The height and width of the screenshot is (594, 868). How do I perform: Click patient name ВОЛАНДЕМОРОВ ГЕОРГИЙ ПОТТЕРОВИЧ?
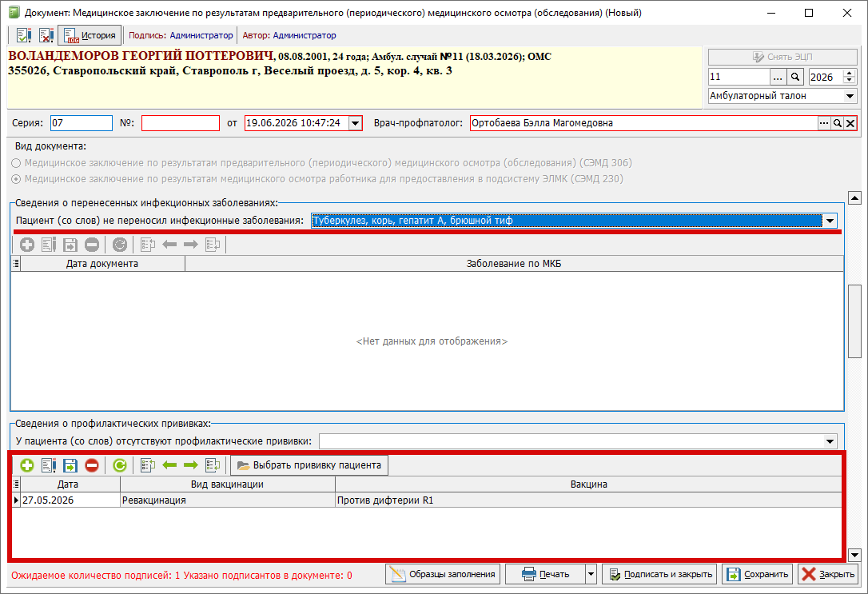tap(141, 56)
